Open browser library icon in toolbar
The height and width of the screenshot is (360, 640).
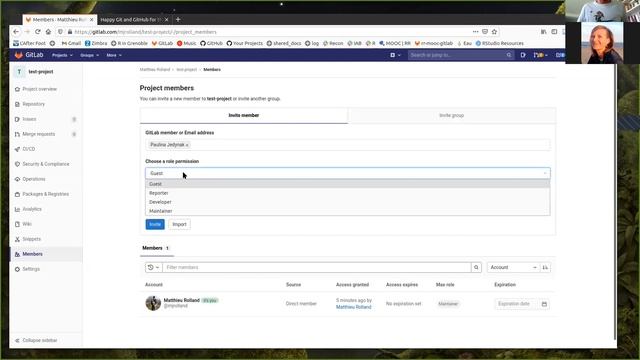pos(544,31)
